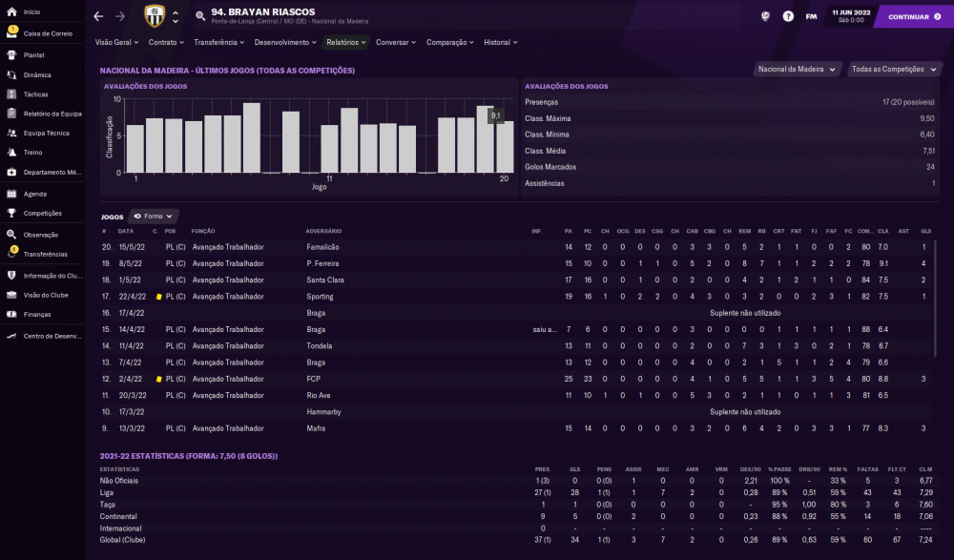Select the Tácticas icon
Viewport: 954px width, 560px height.
coord(11,94)
